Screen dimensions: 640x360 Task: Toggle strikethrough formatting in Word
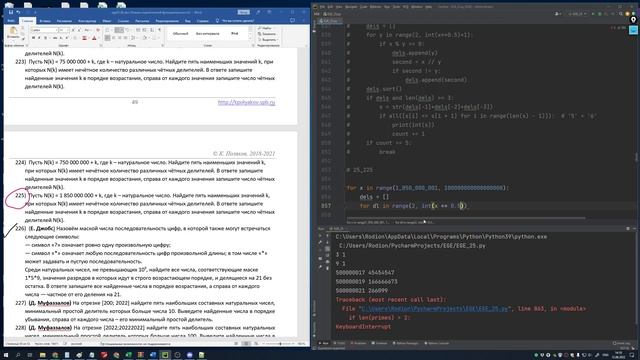(x=54, y=38)
